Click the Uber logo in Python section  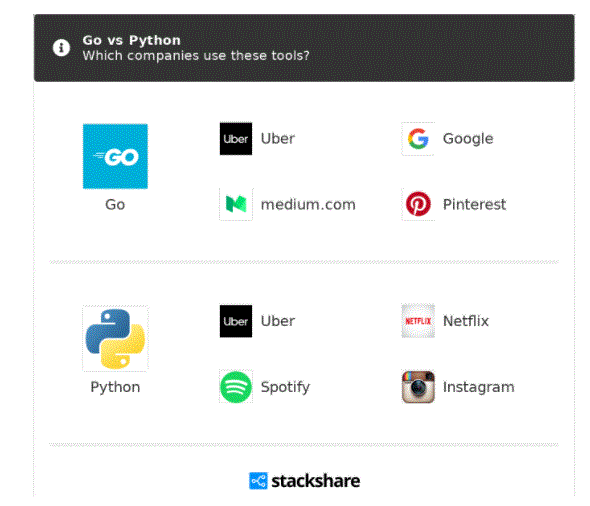pos(236,321)
